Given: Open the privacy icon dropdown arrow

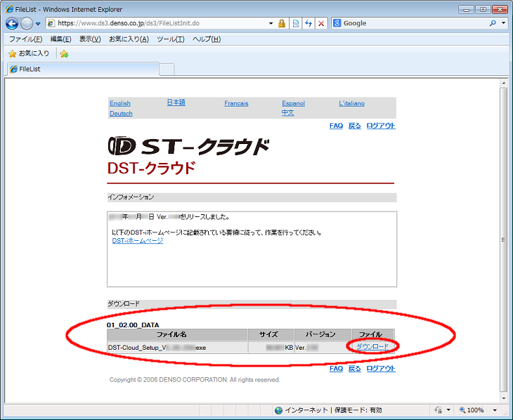Looking at the screenshot, I should click(448, 410).
